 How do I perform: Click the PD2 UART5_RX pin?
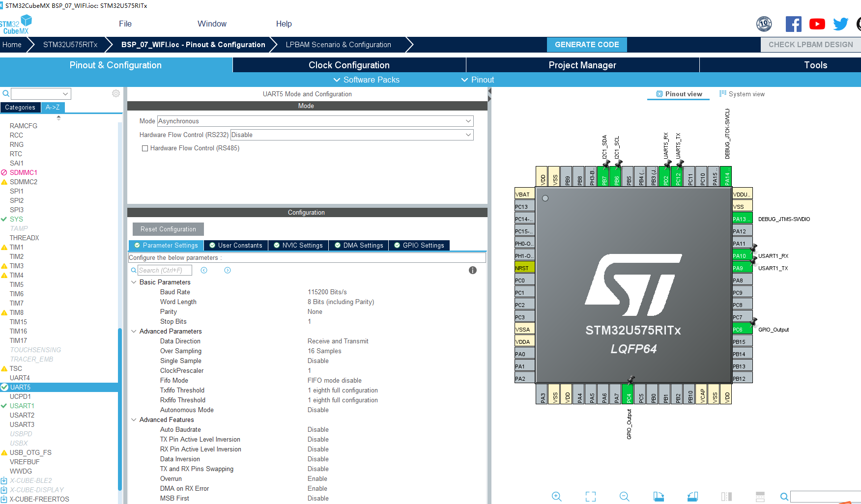tap(665, 176)
